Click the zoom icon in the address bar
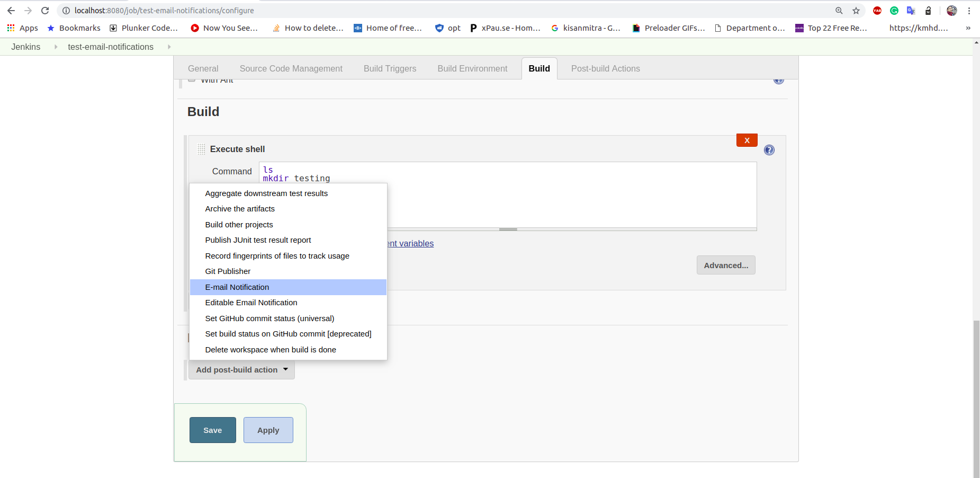 click(839, 10)
